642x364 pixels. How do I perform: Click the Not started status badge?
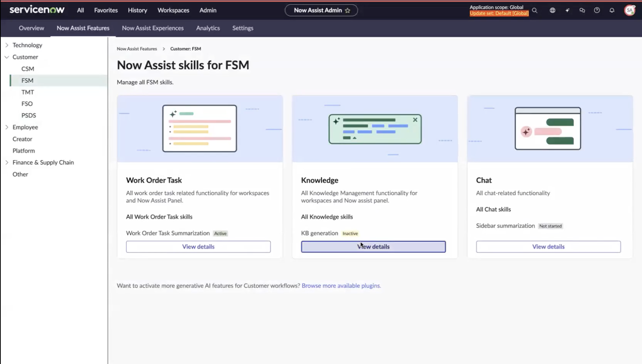pos(550,226)
